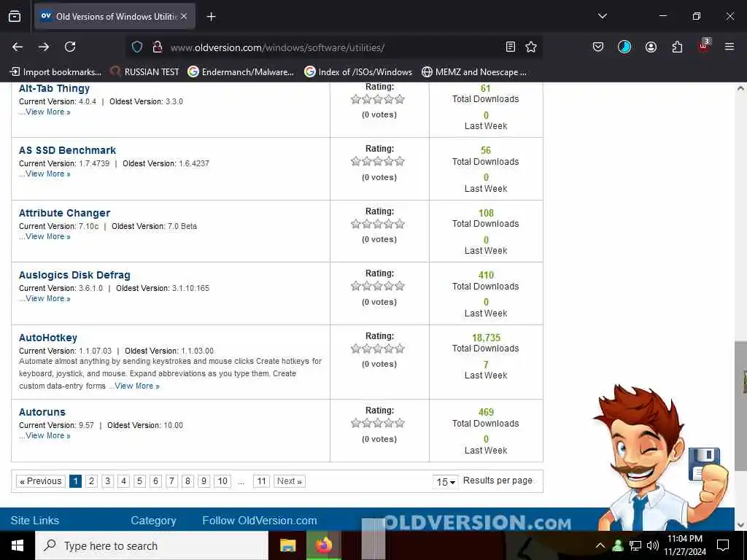Rate Autoruns using its star rating
This screenshot has width=747, height=560.
378,423
